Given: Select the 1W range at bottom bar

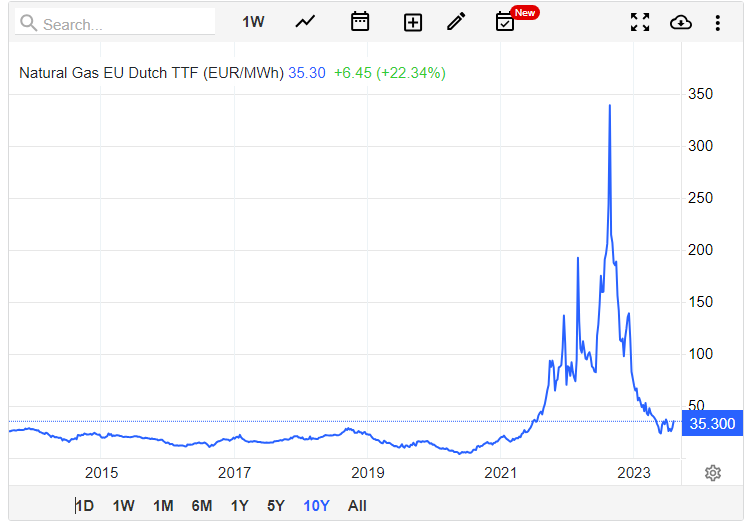Looking at the screenshot, I should (x=123, y=505).
